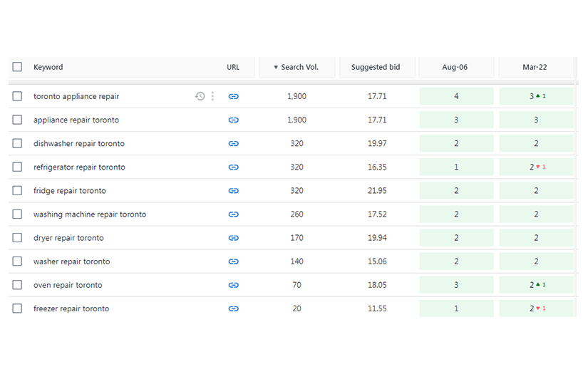This screenshot has width=588, height=374.
Task: Select the fridge repair toronto row checkbox
Action: 17,191
